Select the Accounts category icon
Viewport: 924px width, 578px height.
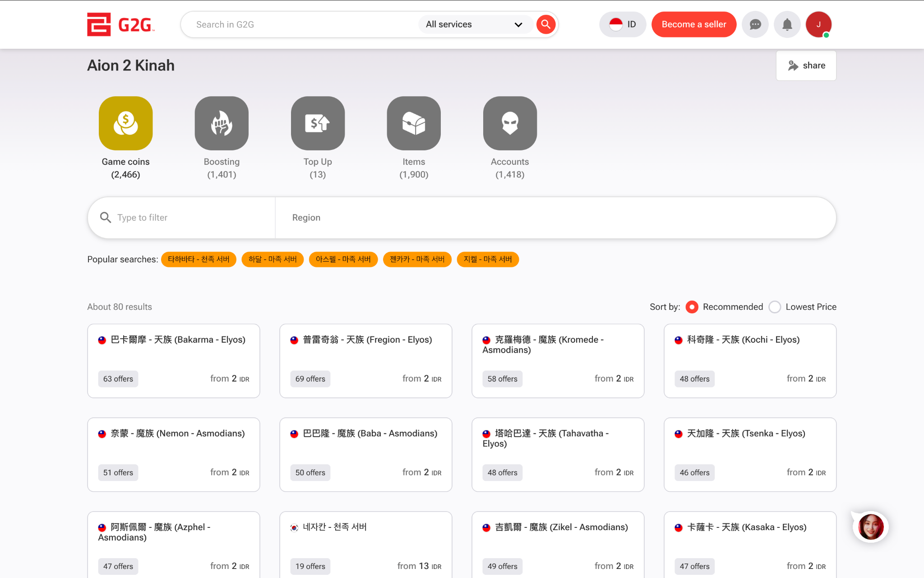pos(510,123)
